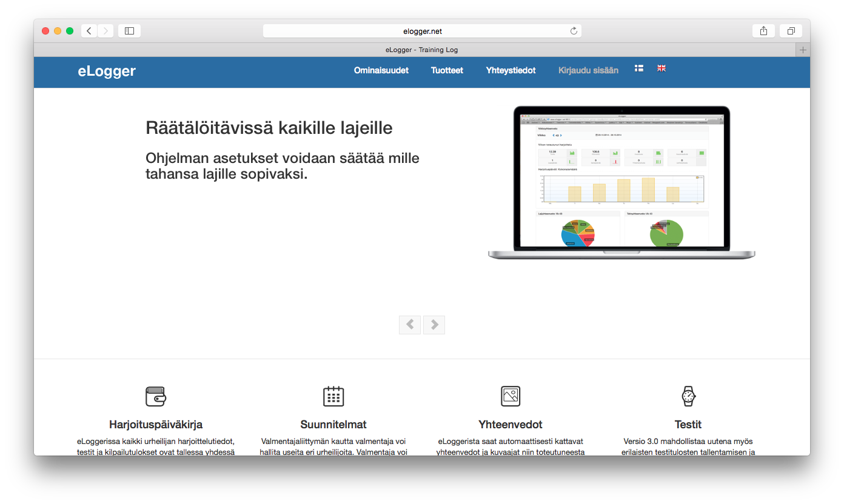Click the elogger.net address bar
844x504 pixels.
(422, 31)
